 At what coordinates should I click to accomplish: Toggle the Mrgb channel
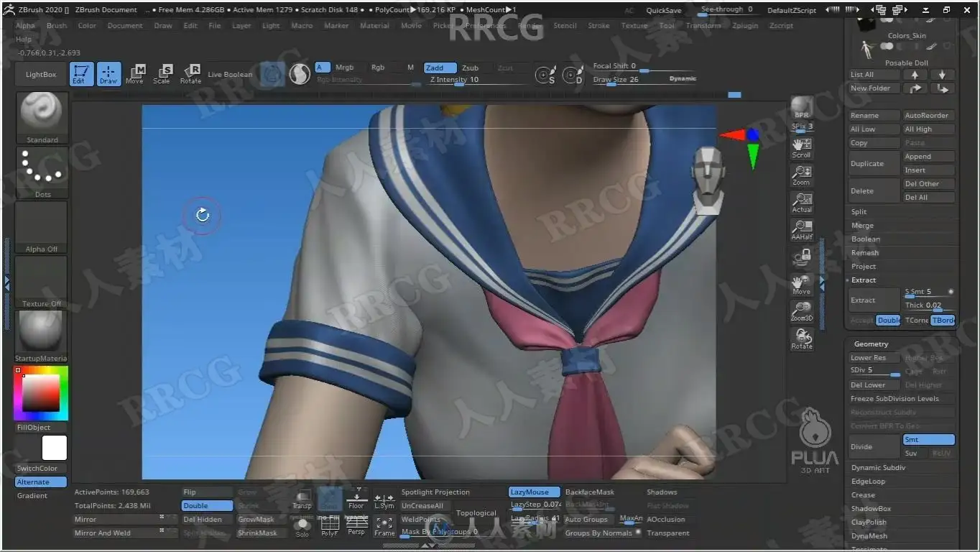point(344,68)
